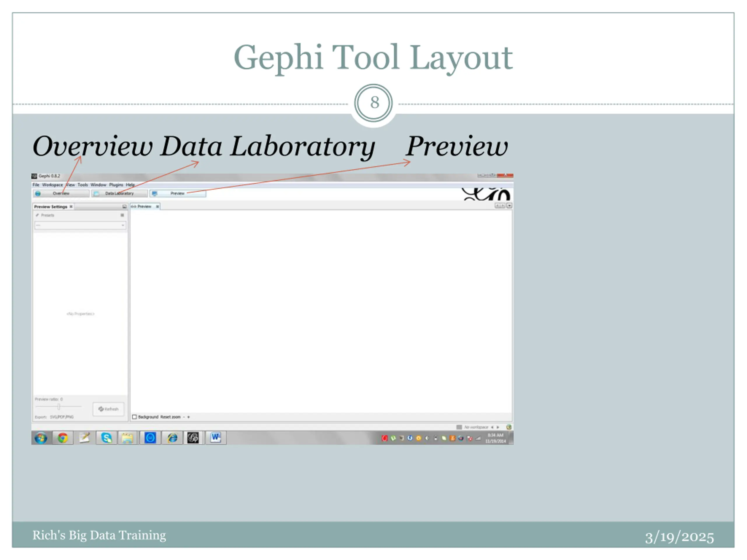The image size is (747, 560).
Task: Adjust the Preview ratio slider
Action: point(59,407)
